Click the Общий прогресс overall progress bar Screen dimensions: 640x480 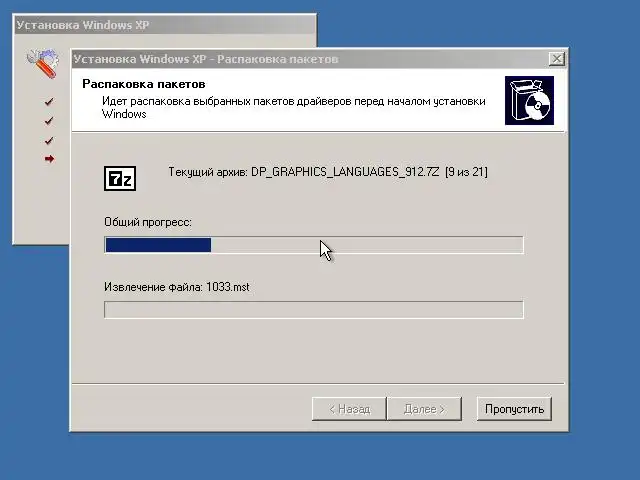pos(313,245)
